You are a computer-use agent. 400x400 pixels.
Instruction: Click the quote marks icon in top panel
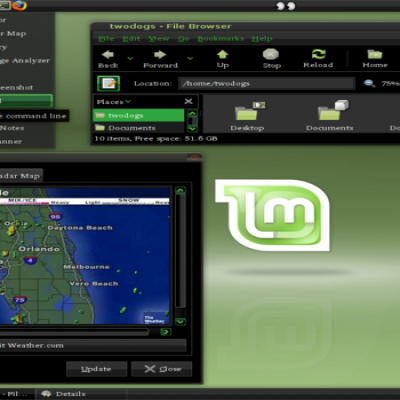pyautogui.click(x=286, y=6)
